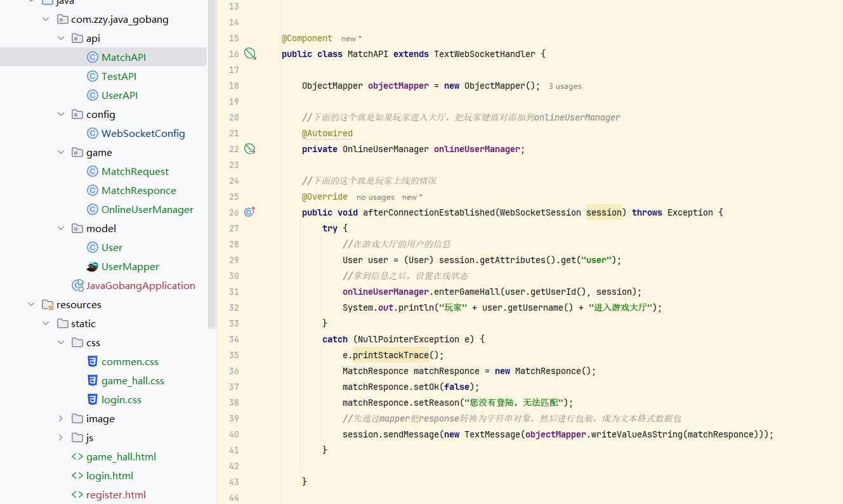This screenshot has height=504, width=843.
Task: Click the register.html file icon
Action: click(77, 494)
